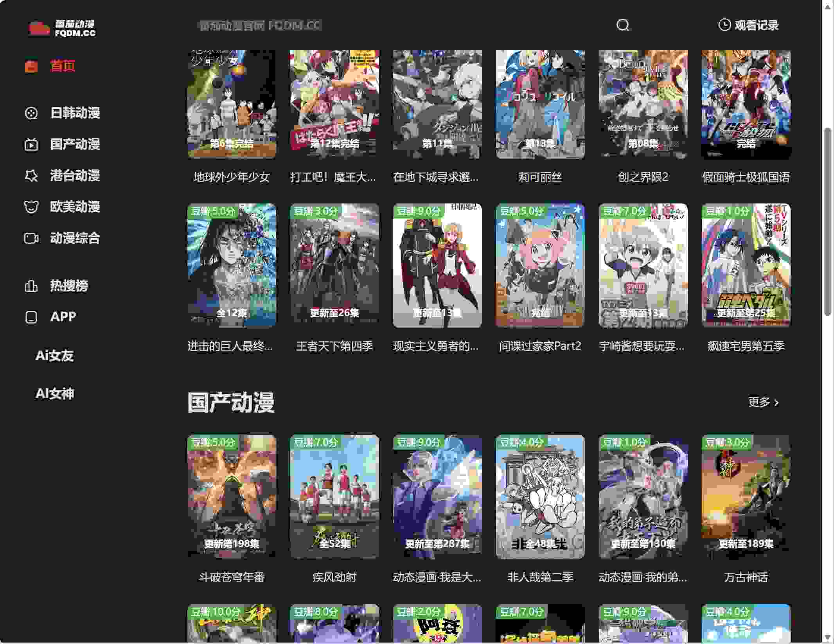Click the TV icon for 国产动漫
Viewport: 834px width, 644px height.
(31, 144)
